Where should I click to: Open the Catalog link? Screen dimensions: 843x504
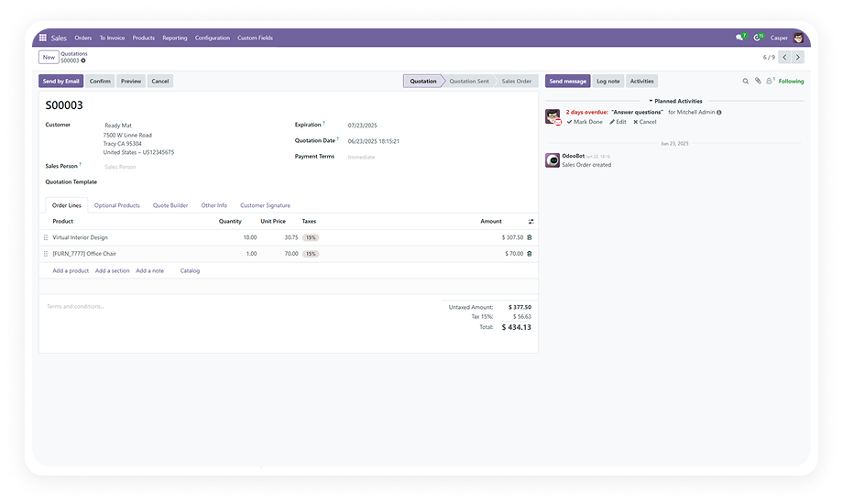pos(190,271)
